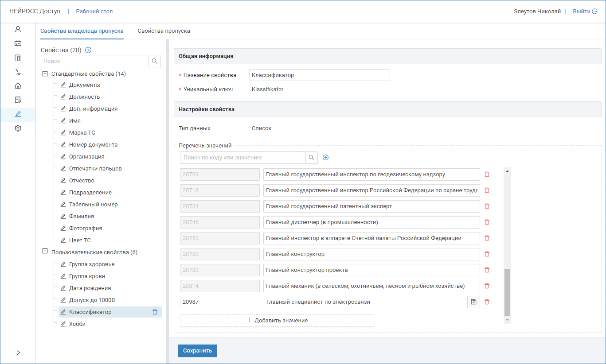Click search magnifier in properties panel
Screen dimensions: 606x364
(x=155, y=61)
